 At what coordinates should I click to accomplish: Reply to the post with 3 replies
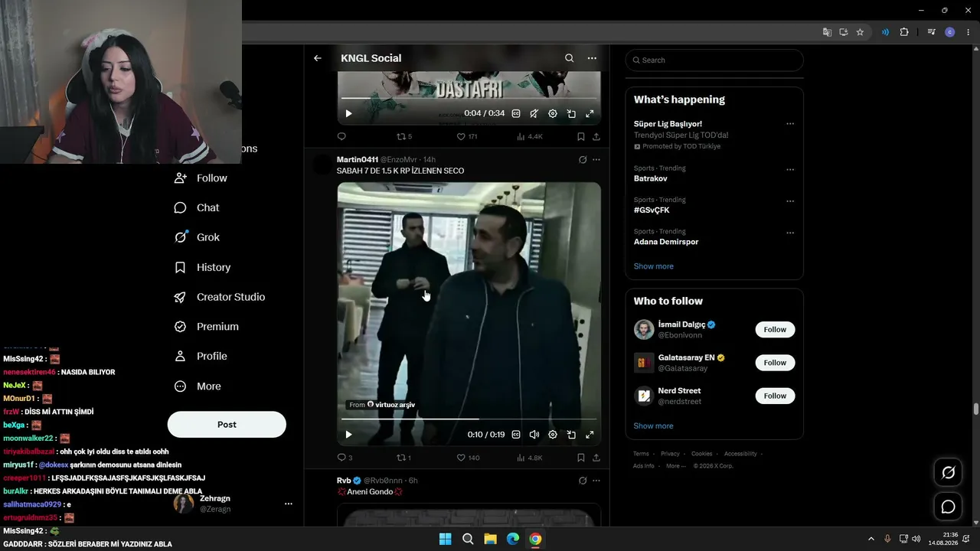345,458
